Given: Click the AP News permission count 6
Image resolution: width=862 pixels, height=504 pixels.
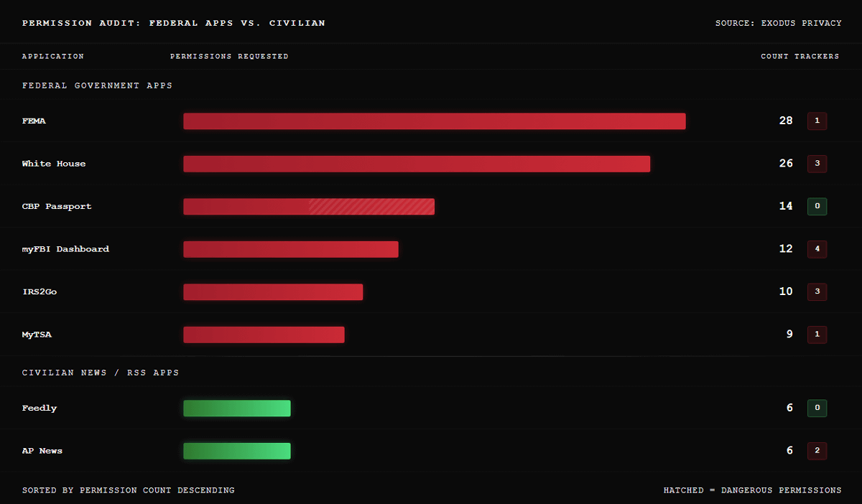Looking at the screenshot, I should pos(789,451).
